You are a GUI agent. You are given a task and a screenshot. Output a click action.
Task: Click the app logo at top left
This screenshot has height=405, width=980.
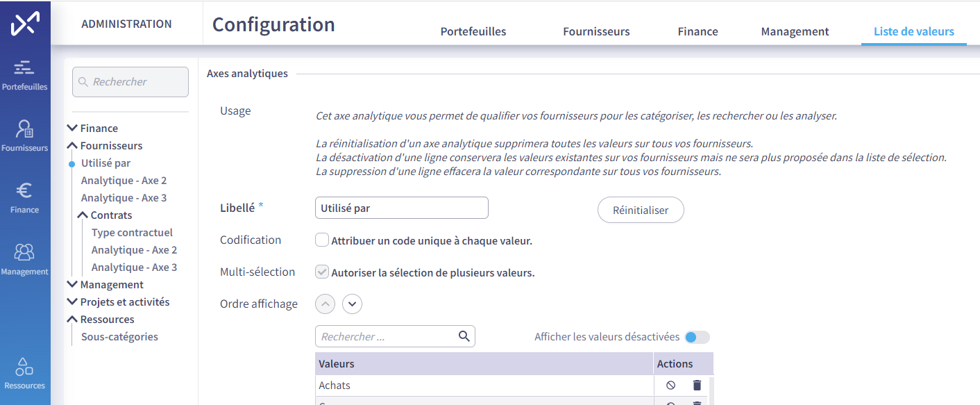(25, 24)
